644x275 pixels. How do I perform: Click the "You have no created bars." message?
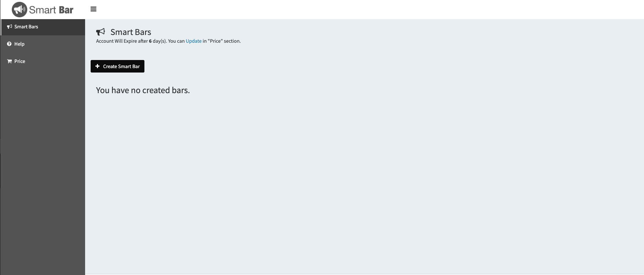coord(143,91)
